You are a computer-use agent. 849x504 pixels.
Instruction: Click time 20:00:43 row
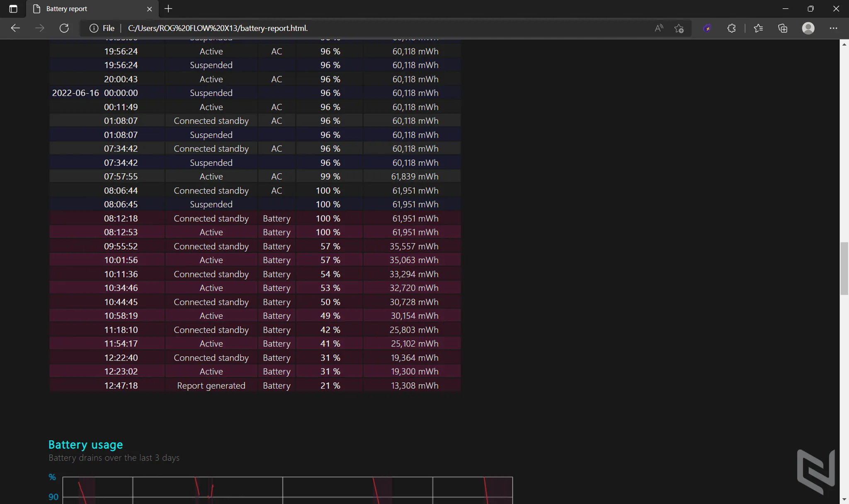pos(121,79)
